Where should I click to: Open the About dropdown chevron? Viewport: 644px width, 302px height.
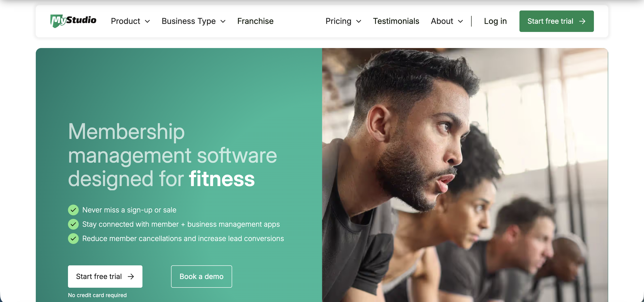460,21
